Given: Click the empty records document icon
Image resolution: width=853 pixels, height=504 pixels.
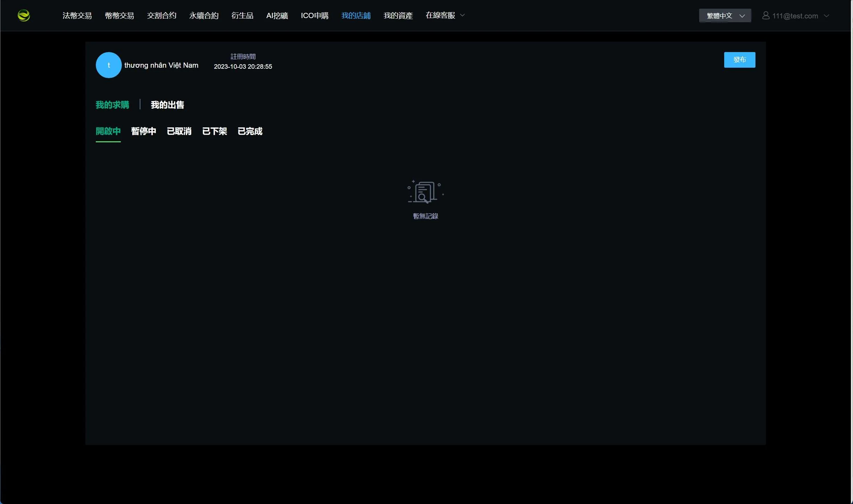Looking at the screenshot, I should [x=425, y=192].
